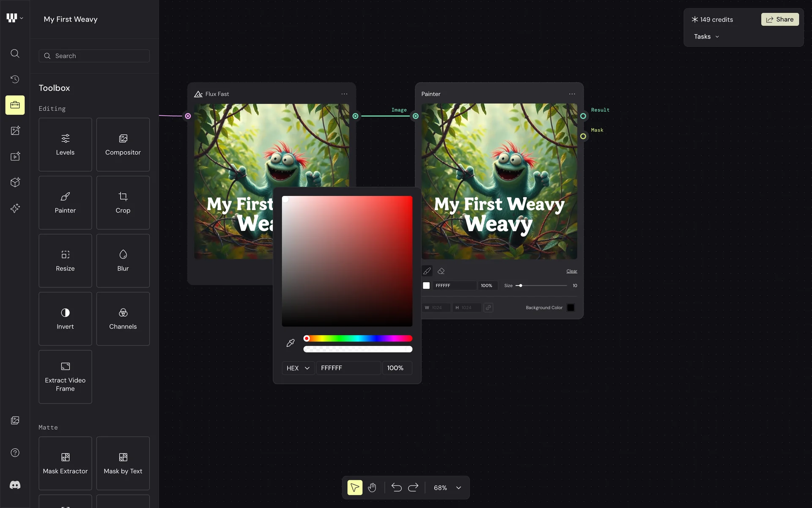This screenshot has height=508, width=812.
Task: Click the Background Color black swatch
Action: pyautogui.click(x=571, y=308)
